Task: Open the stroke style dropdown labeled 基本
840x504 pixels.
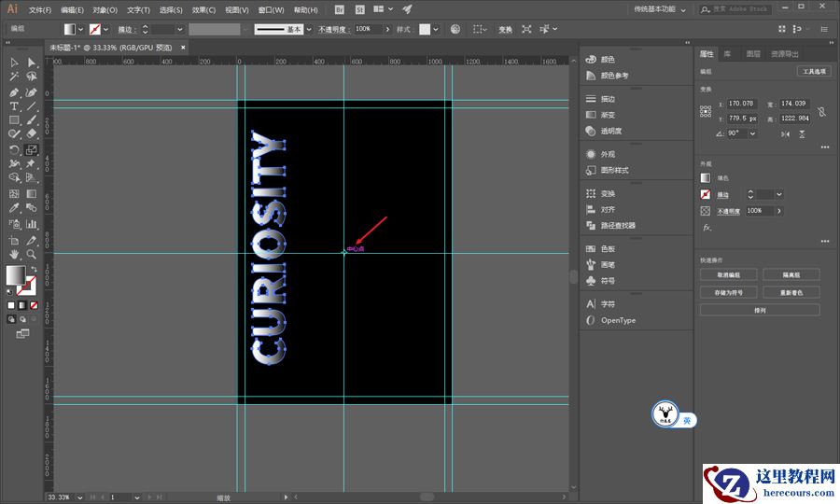Action: click(309, 29)
